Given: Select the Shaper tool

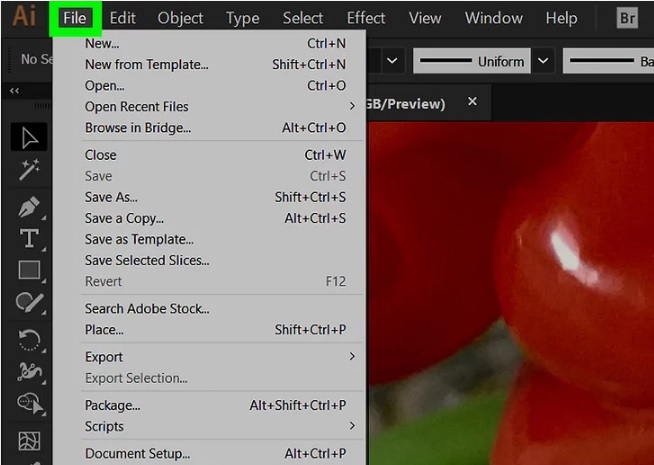Looking at the screenshot, I should tap(29, 302).
